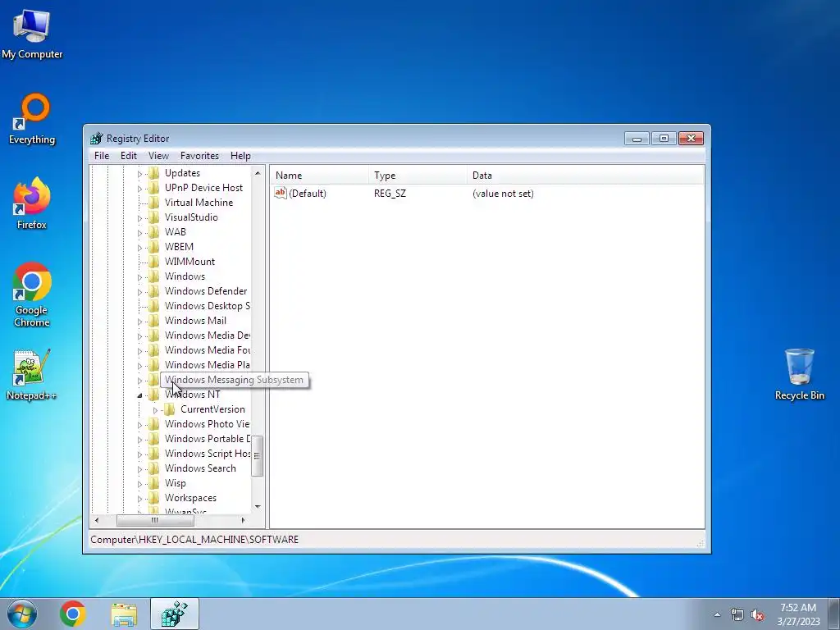Expand the Windows Search key
The image size is (840, 630).
(139, 469)
